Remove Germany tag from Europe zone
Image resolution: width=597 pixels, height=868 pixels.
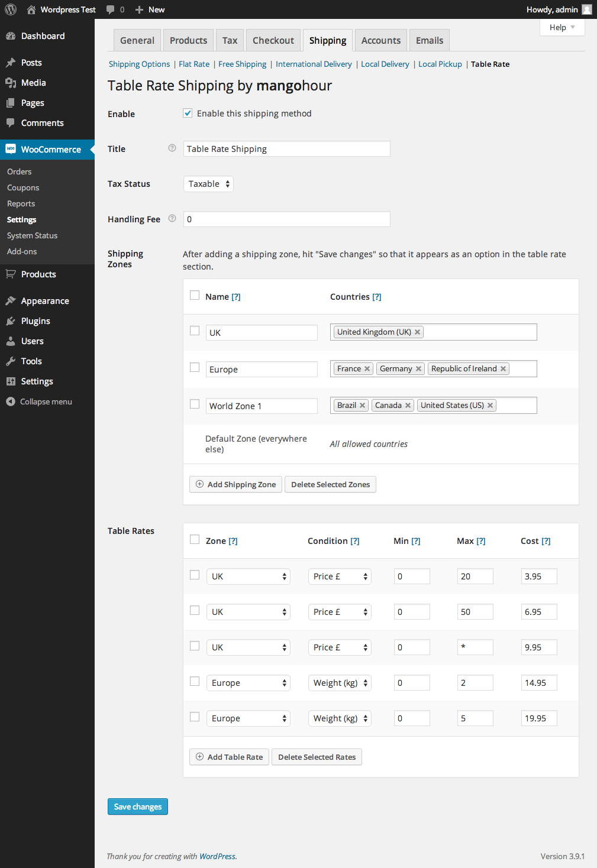tap(419, 369)
